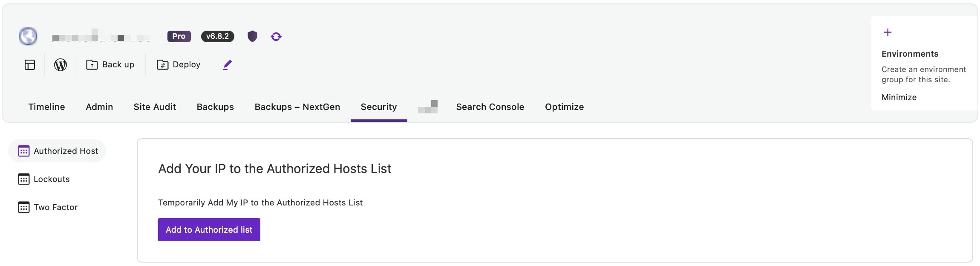Go to the Backups tab
Screen dimensions: 980x266
(x=215, y=107)
